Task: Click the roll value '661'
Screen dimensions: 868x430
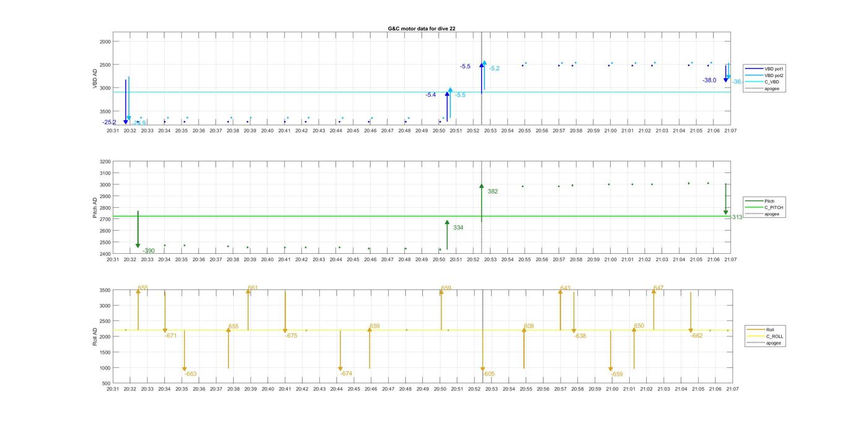Action: [x=252, y=288]
